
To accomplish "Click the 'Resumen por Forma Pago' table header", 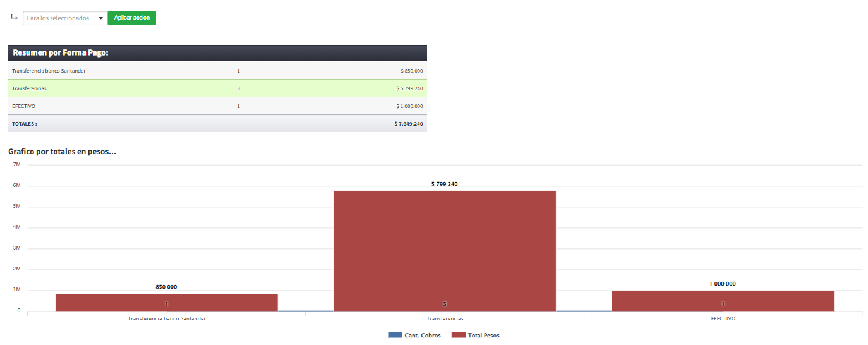I will (61, 53).
